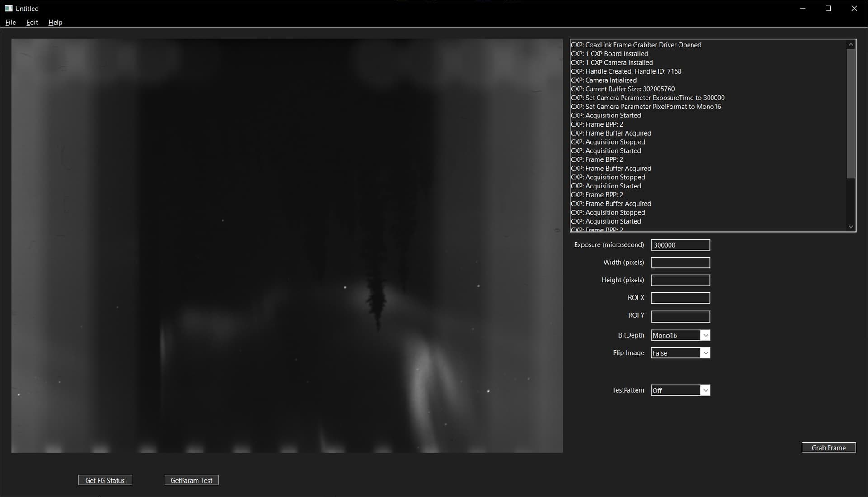Image resolution: width=868 pixels, height=497 pixels.
Task: Click the 'Height (pixels)' label
Action: coord(623,280)
